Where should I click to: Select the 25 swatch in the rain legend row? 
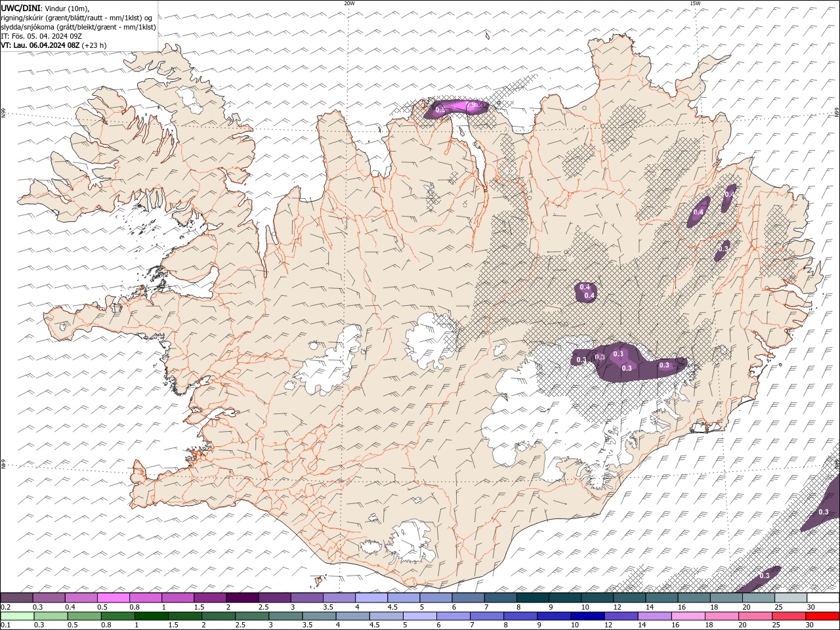787,616
